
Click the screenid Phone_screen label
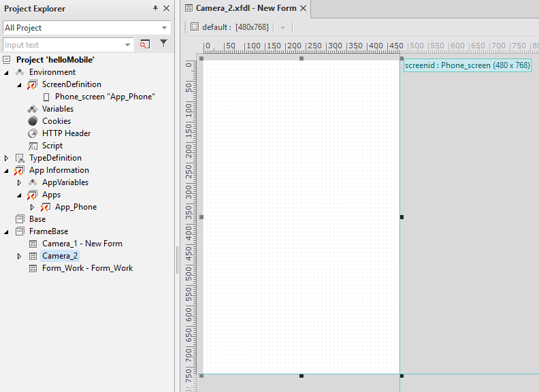467,65
